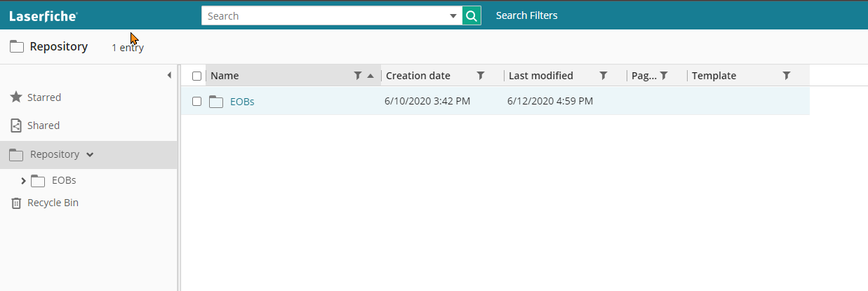Screen dimensions: 868x291
Task: Select EOBs in the sidebar tree
Action: tap(64, 180)
